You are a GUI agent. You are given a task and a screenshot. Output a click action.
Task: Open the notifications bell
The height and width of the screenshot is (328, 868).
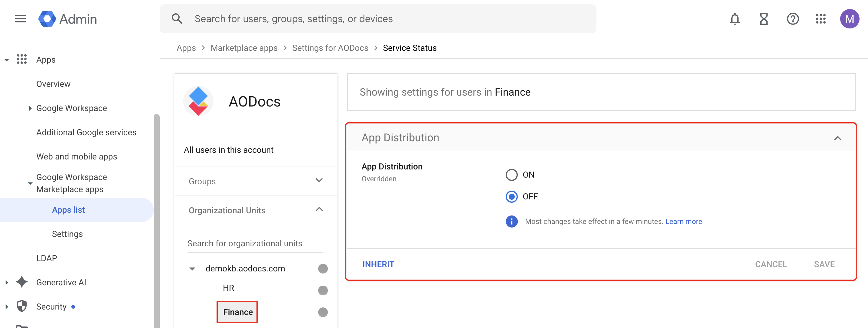pyautogui.click(x=735, y=19)
